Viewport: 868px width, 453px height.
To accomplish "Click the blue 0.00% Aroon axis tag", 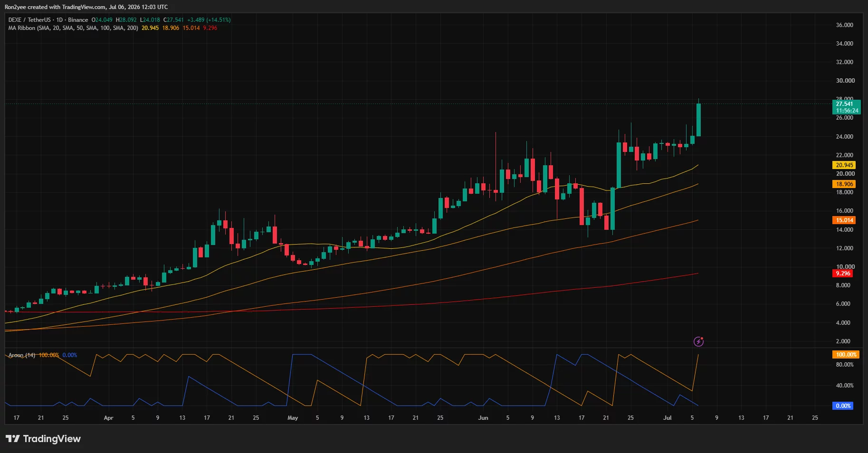I will click(x=843, y=406).
